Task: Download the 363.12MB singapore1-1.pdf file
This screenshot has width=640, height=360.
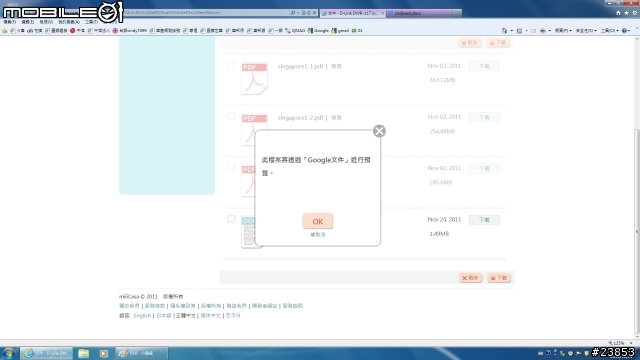Action: pos(484,66)
